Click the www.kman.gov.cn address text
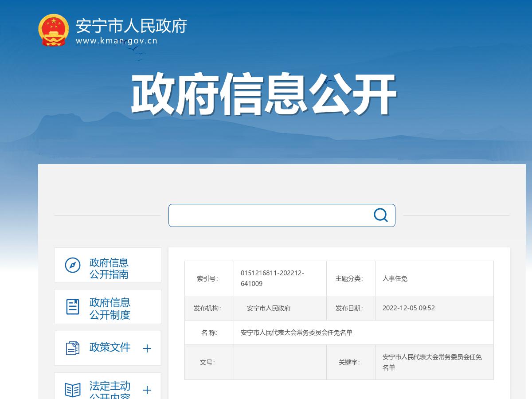Screen dimensions: 532x399 pyautogui.click(x=117, y=41)
